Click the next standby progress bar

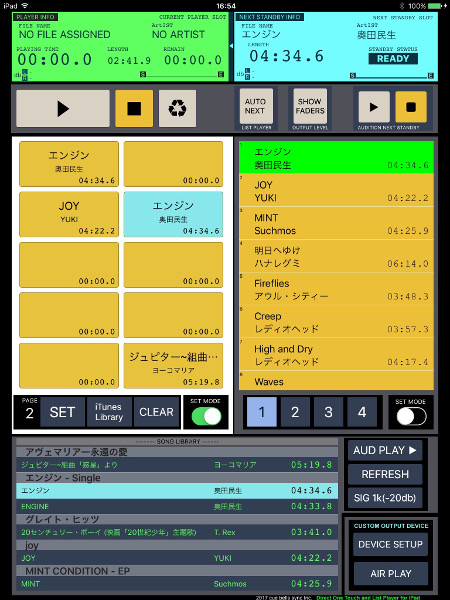(392, 76)
